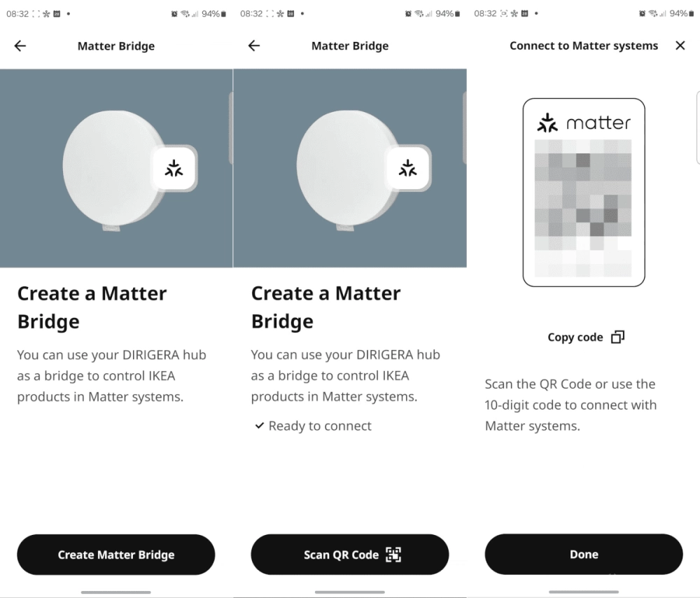Image resolution: width=700 pixels, height=598 pixels.
Task: Tap the Ready to connect status text
Action: coord(320,426)
